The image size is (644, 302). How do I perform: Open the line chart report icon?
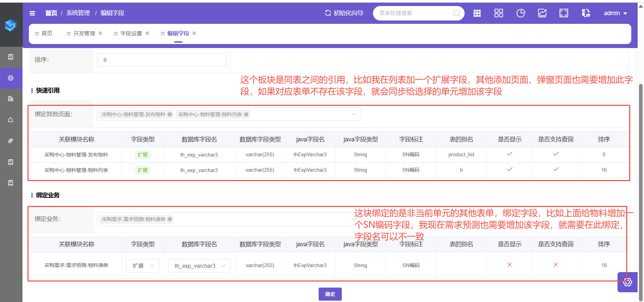[x=542, y=13]
